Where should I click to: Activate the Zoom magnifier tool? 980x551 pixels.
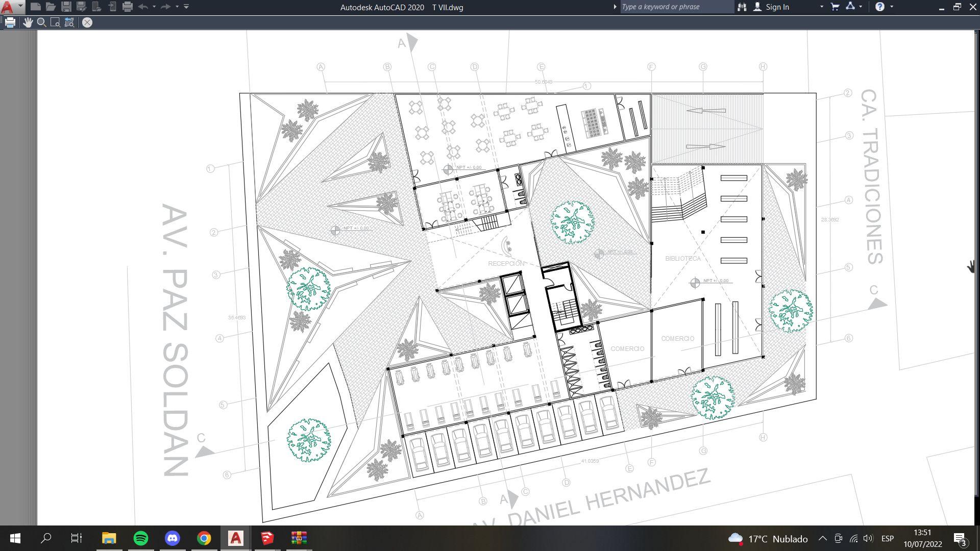point(42,22)
